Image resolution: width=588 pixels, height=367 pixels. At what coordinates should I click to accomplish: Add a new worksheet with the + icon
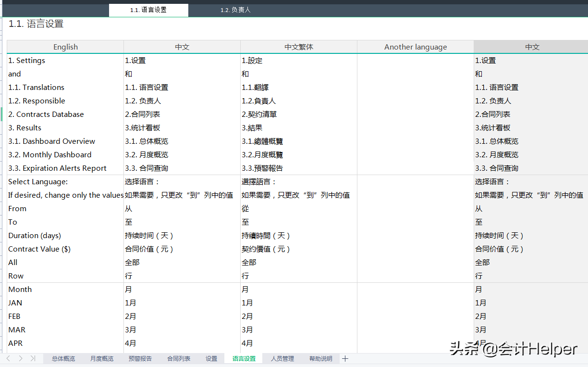coord(345,358)
